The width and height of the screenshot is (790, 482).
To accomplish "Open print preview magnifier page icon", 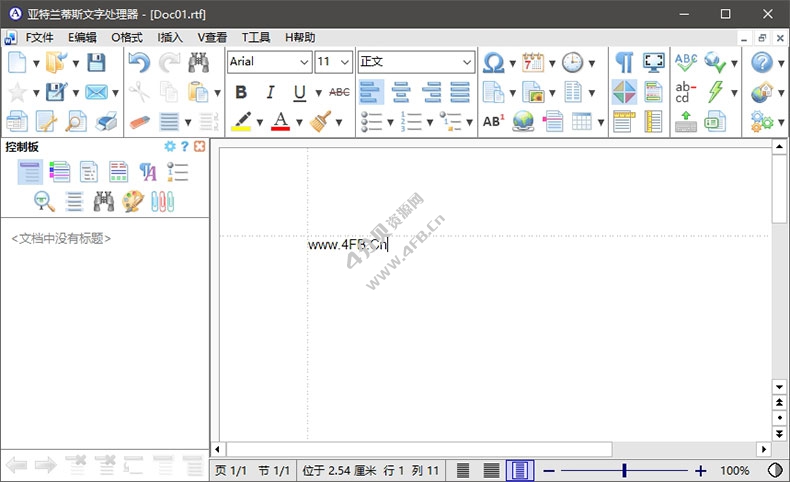I will pyautogui.click(x=76, y=121).
